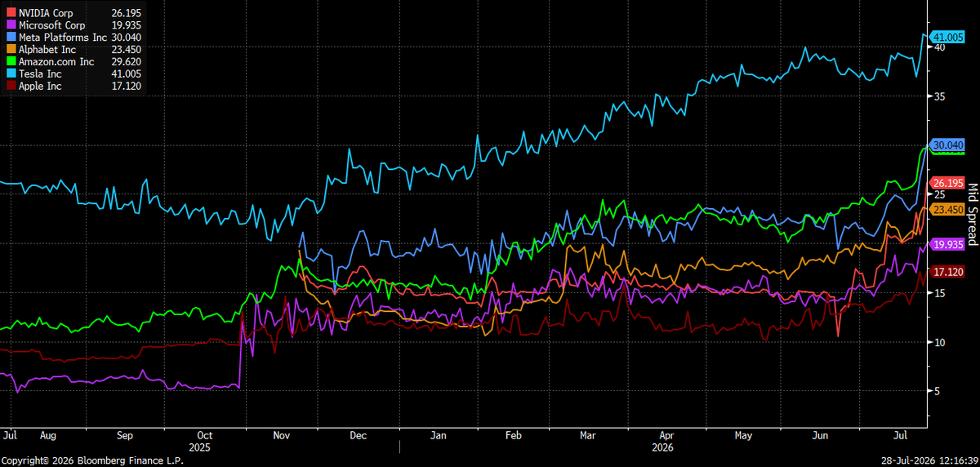Click the NVIDIA Corp red legend swatch
The height and width of the screenshot is (467, 980).
coord(10,11)
